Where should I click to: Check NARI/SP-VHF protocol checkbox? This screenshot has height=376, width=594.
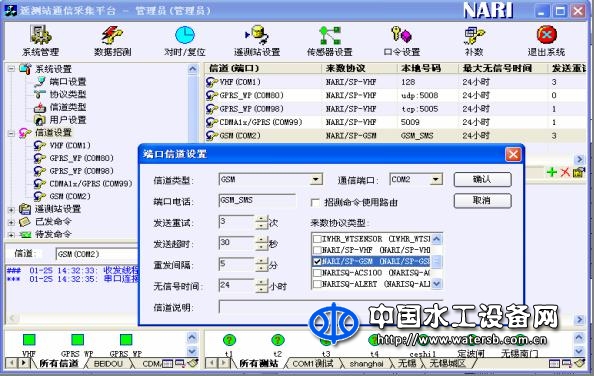pos(317,250)
